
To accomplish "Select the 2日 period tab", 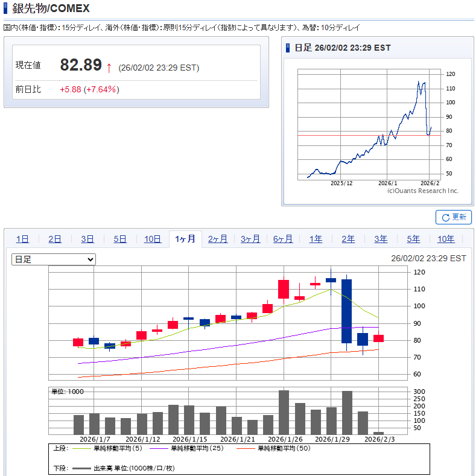I will click(55, 239).
